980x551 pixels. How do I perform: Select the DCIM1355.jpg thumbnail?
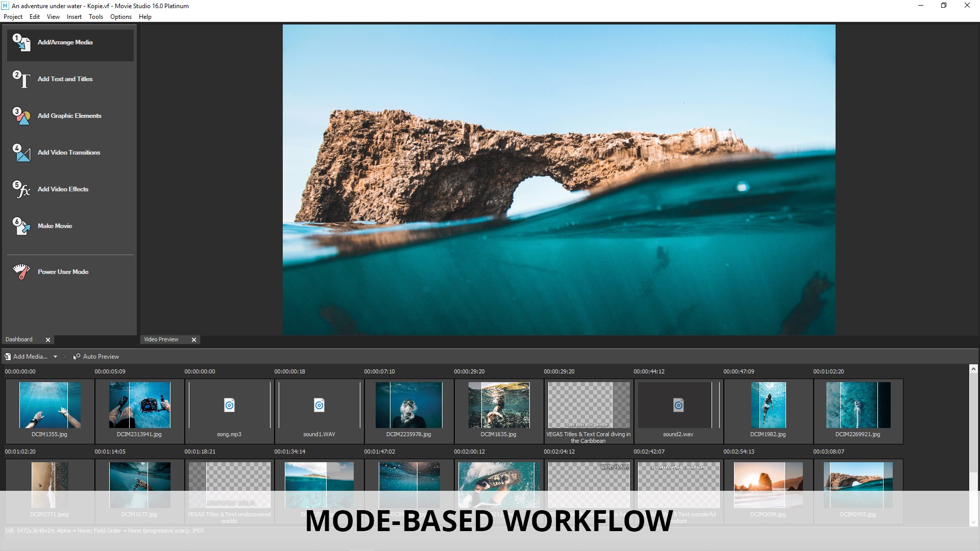coord(50,405)
